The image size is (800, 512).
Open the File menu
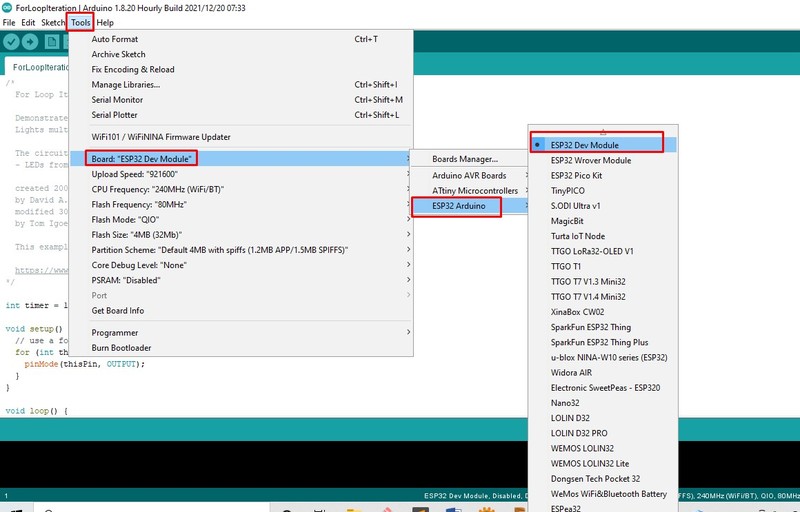(x=9, y=22)
